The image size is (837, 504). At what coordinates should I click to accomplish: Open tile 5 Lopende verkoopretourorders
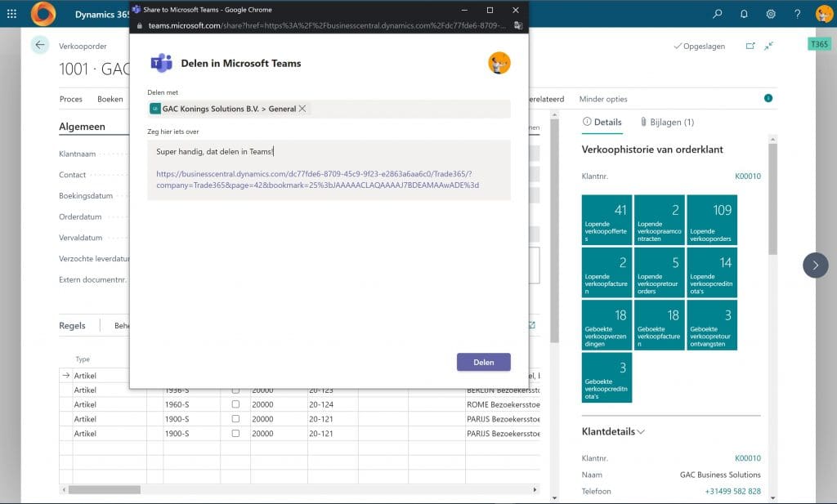[x=660, y=273]
